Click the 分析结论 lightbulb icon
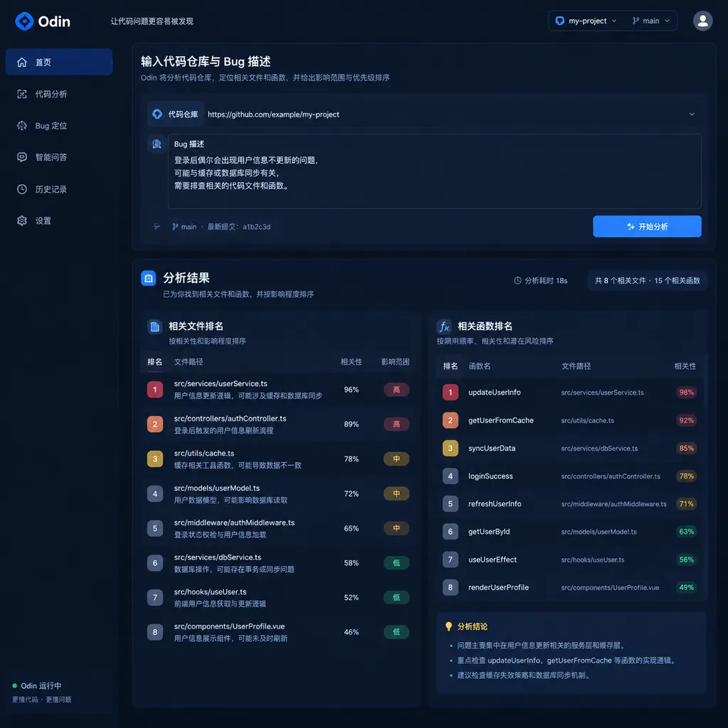 (449, 626)
